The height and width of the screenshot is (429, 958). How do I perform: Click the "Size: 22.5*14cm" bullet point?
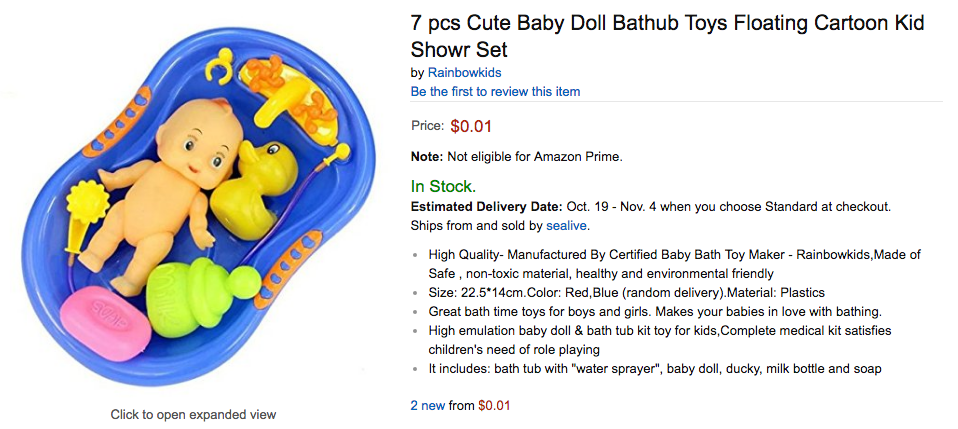626,293
